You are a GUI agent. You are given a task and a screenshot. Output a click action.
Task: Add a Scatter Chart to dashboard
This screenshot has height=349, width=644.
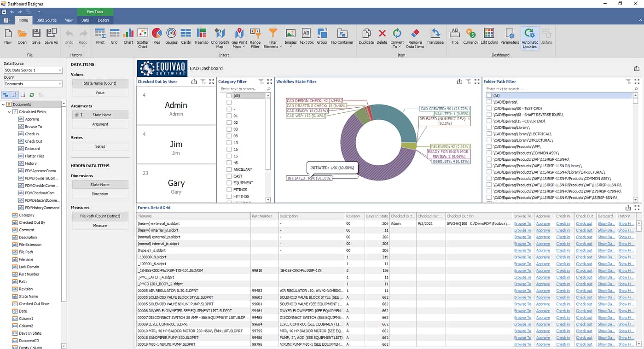tap(143, 35)
